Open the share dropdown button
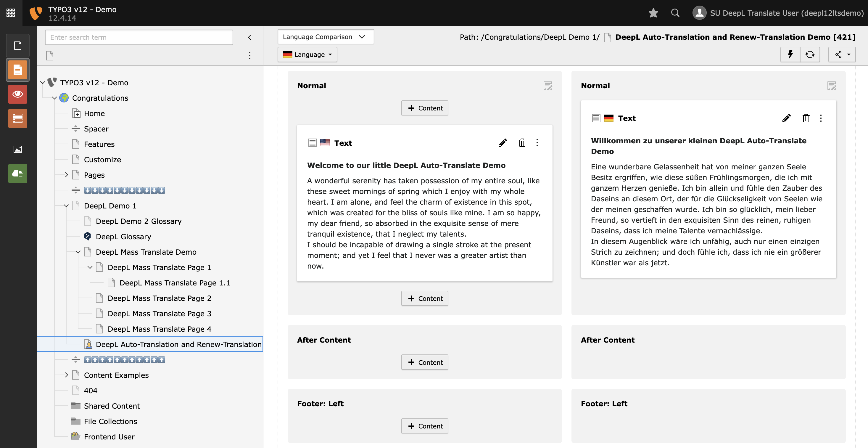 tap(842, 54)
